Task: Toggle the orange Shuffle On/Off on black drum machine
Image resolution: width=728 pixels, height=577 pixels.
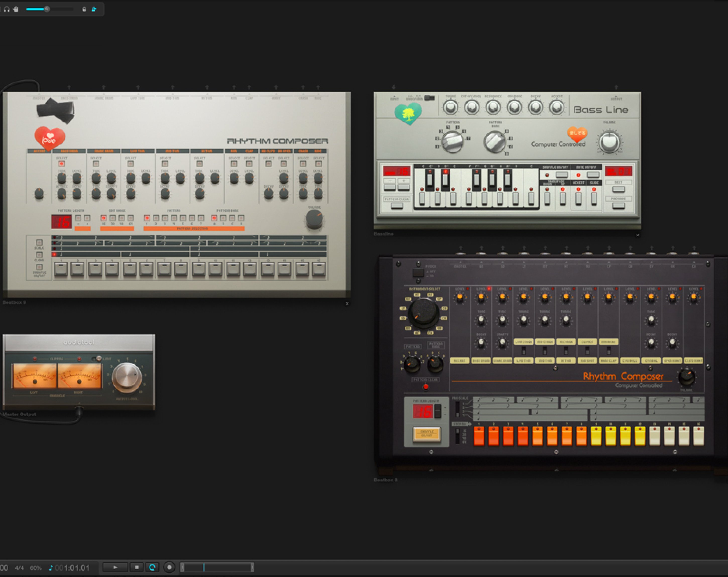Action: point(427,434)
